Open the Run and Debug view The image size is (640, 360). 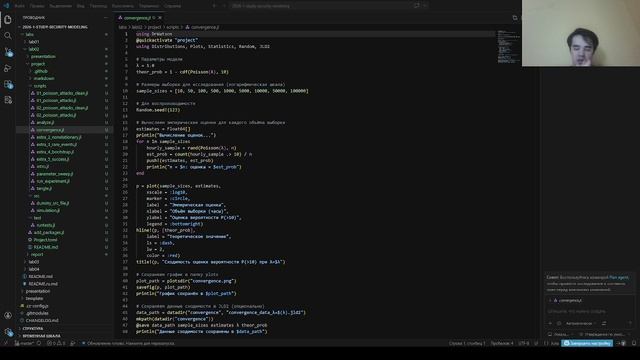coord(8,68)
